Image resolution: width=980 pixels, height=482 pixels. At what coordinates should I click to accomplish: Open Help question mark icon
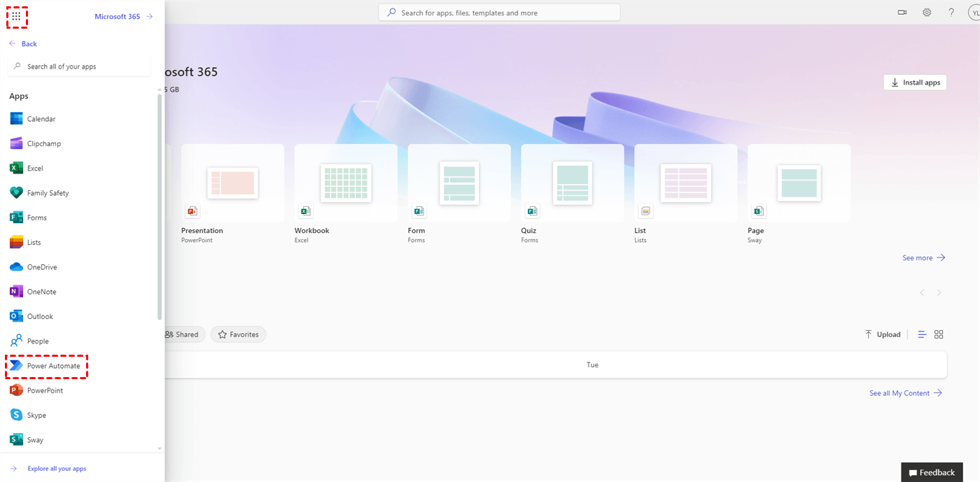(951, 13)
